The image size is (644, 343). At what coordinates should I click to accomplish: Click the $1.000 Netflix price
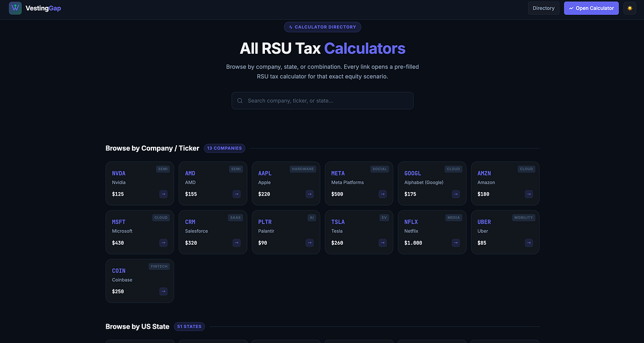(413, 243)
